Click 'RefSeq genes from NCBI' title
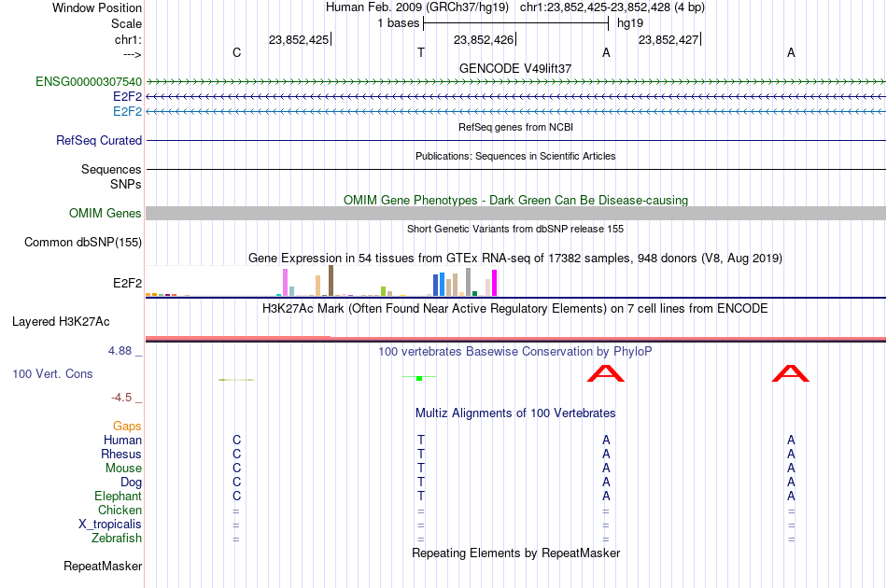The height and width of the screenshot is (588, 887). pyautogui.click(x=516, y=127)
